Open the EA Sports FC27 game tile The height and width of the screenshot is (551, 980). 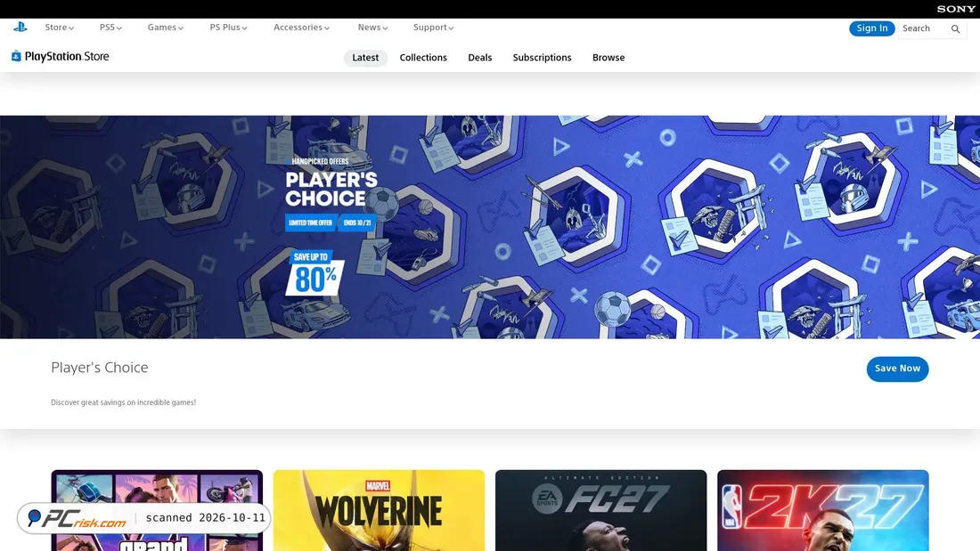[600, 510]
